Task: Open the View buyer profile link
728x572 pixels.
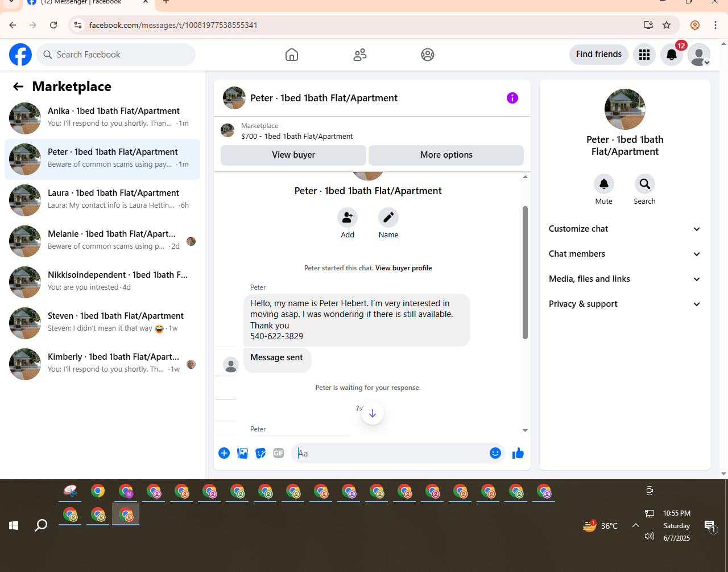Action: point(403,268)
